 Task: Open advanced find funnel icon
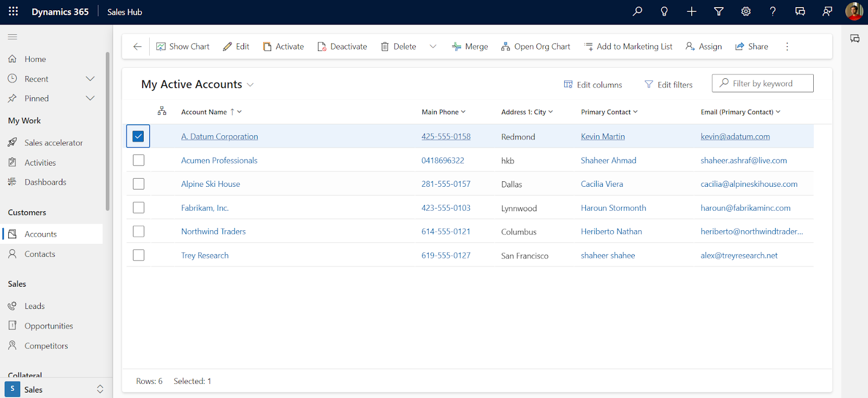pyautogui.click(x=719, y=11)
